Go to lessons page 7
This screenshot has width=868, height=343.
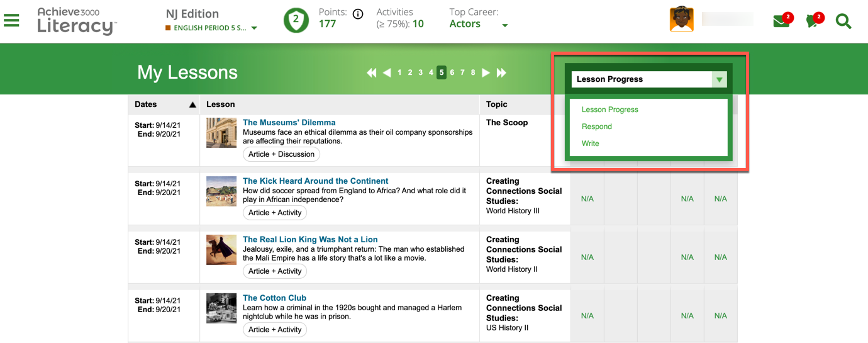click(x=462, y=73)
